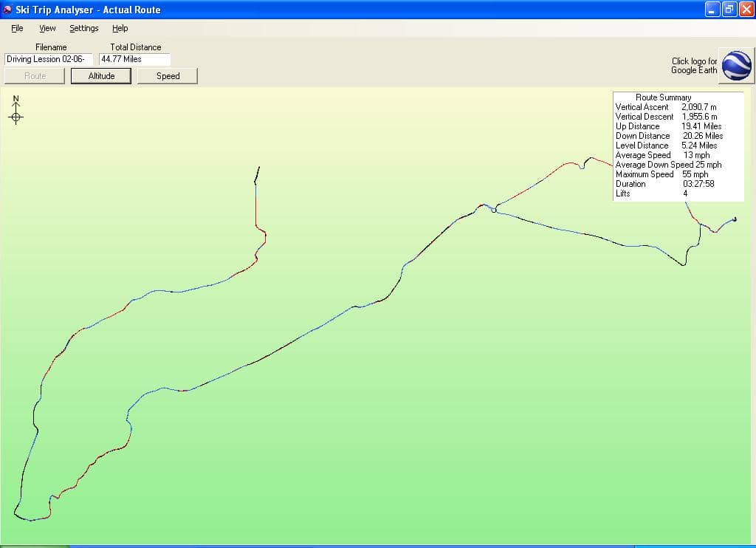The width and height of the screenshot is (756, 548).
Task: Show the Speed view
Action: coord(168,76)
